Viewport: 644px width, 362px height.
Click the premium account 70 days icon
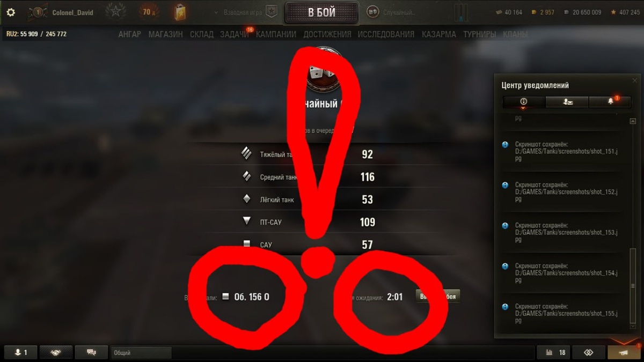(148, 12)
